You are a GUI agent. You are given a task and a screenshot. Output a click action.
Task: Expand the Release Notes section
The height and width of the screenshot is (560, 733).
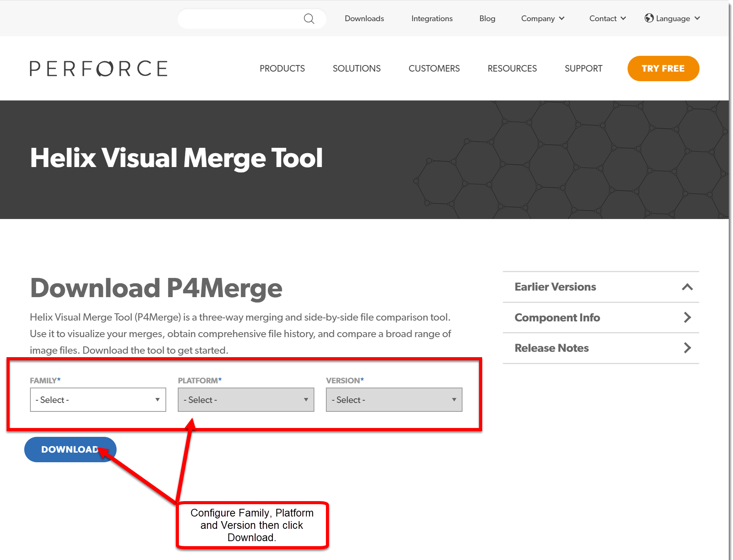click(601, 348)
